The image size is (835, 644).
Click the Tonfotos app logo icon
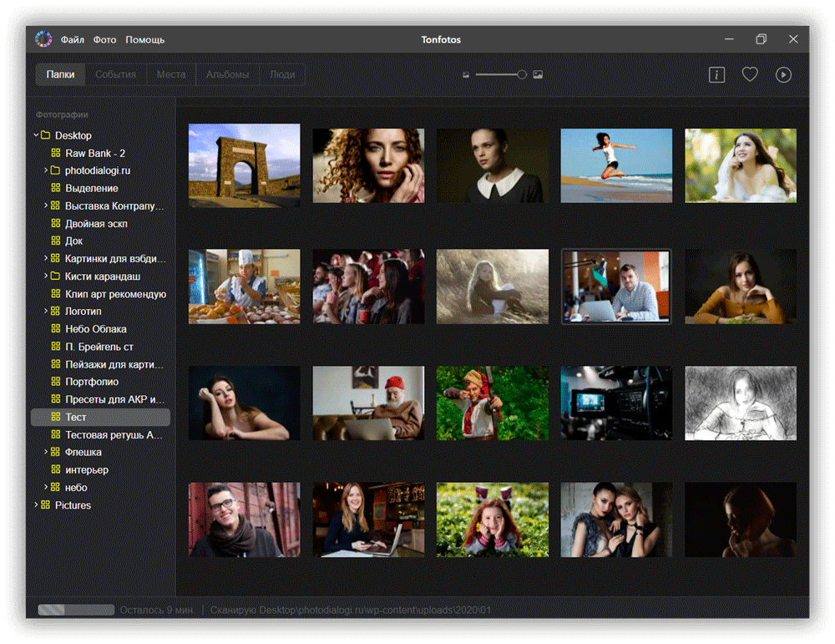43,39
